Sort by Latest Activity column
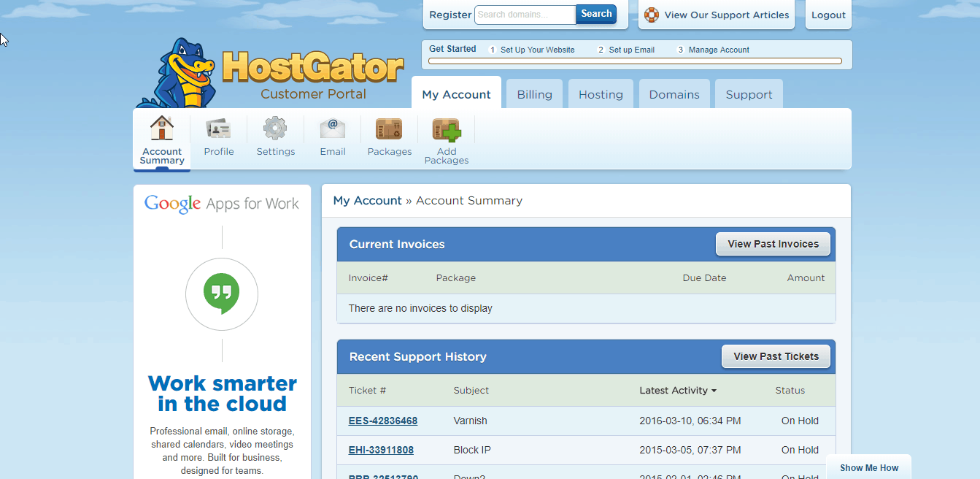980x479 pixels. click(678, 391)
